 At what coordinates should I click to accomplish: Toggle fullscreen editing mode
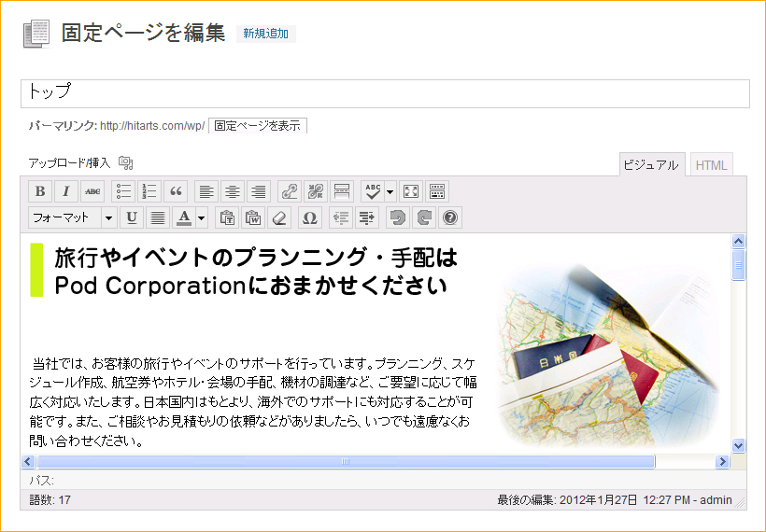click(411, 191)
